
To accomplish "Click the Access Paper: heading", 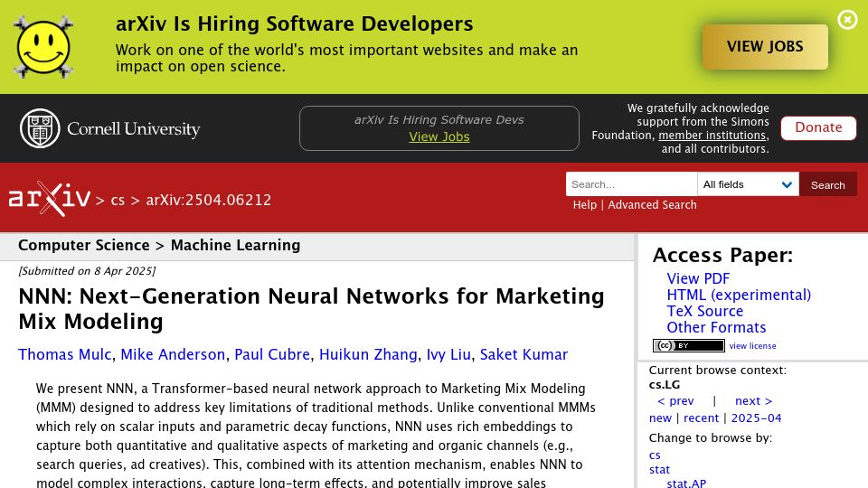I will pos(722,255).
